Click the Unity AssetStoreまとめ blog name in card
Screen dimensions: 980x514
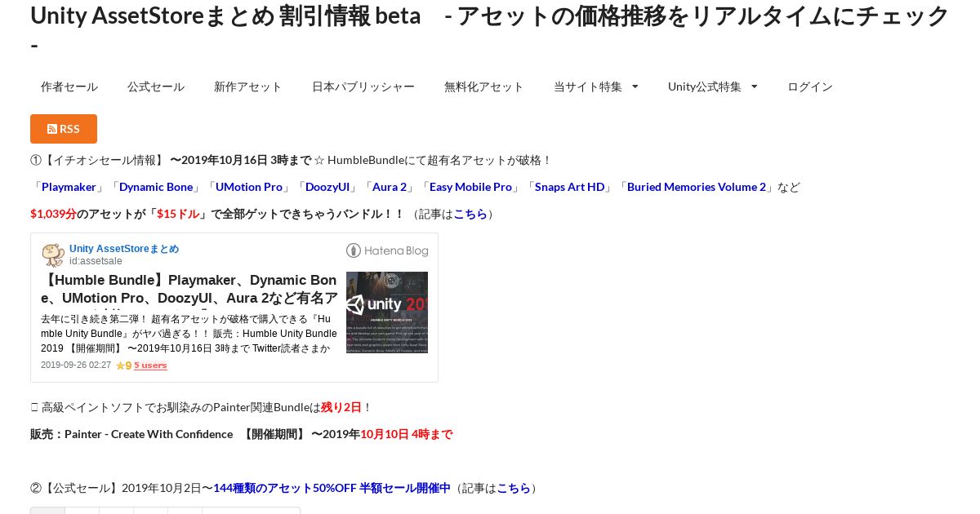click(124, 249)
